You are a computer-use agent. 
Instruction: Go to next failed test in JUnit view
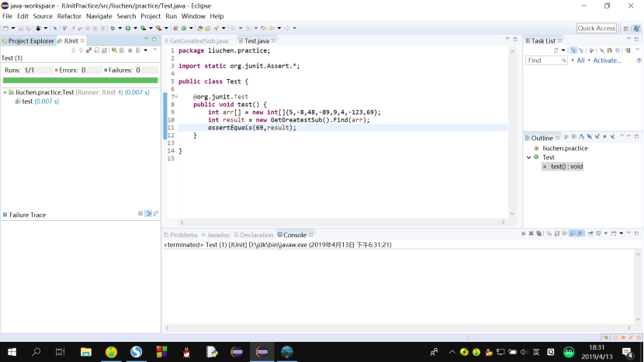point(73,50)
